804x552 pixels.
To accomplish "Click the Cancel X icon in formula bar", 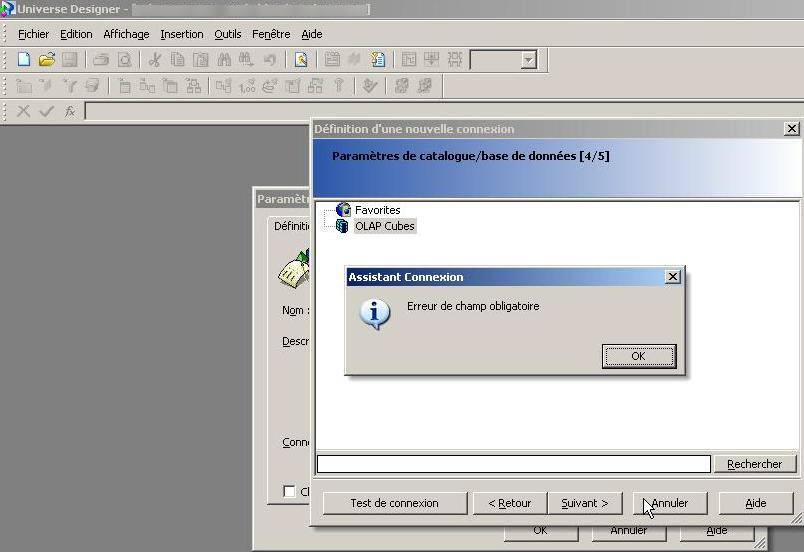I will [23, 111].
